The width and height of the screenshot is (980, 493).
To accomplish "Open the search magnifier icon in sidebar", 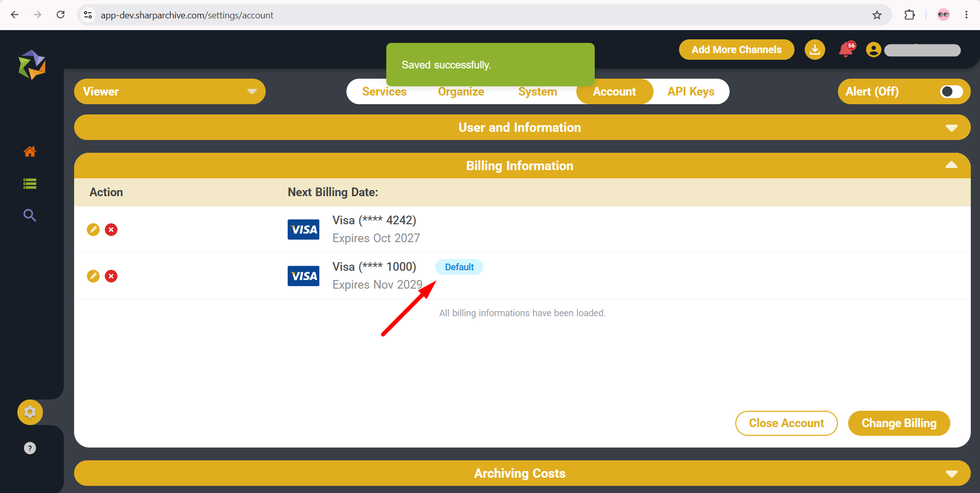I will click(x=30, y=215).
